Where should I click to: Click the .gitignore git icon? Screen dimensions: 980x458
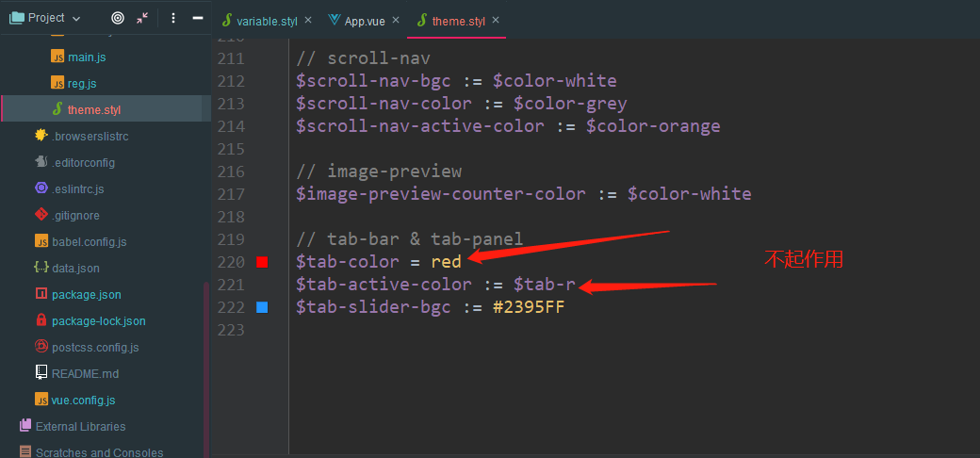pos(41,215)
